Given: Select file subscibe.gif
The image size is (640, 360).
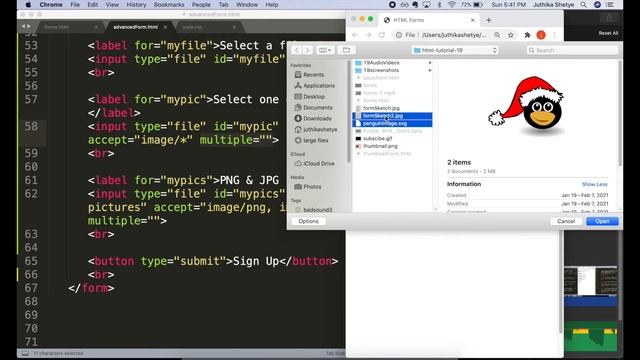Looking at the screenshot, I should [x=378, y=139].
